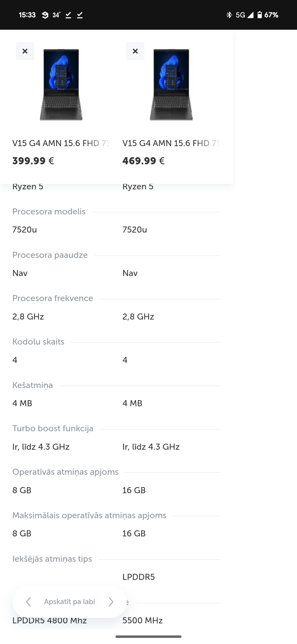
Task: Tap the Bluetooth status icon
Action: 229,15
